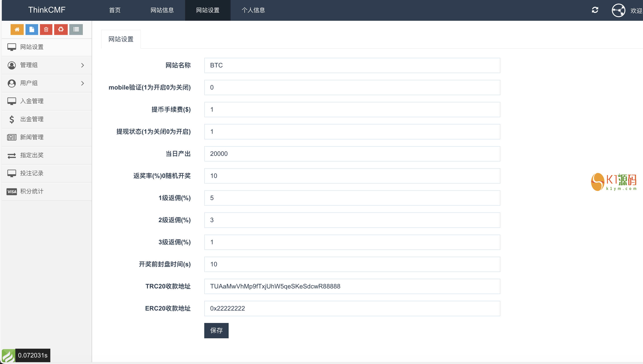Select the 网站设置 content tab
The height and width of the screenshot is (364, 643).
click(121, 39)
